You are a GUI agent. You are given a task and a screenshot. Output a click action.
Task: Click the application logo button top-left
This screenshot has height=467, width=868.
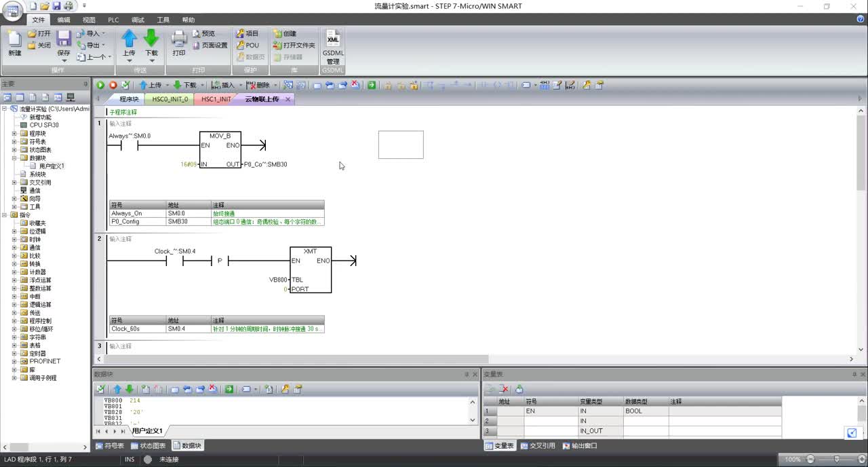pos(12,10)
